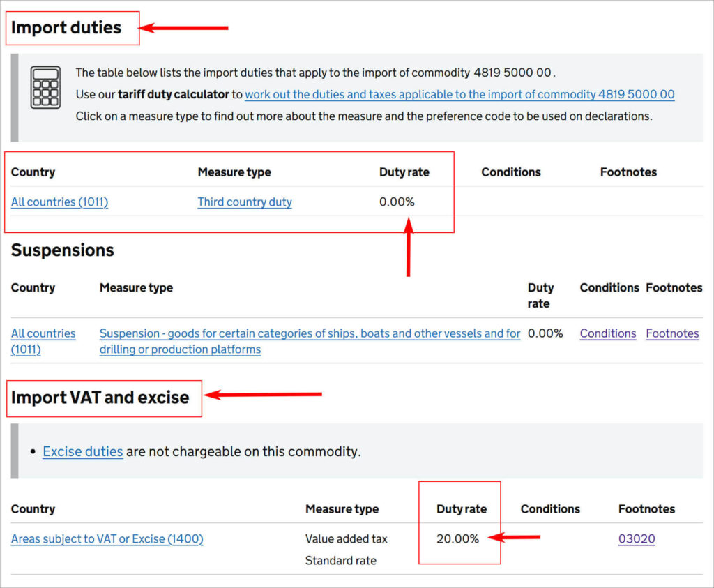The width and height of the screenshot is (714, 588).
Task: Click the Import VAT and excise heading
Action: tap(100, 398)
